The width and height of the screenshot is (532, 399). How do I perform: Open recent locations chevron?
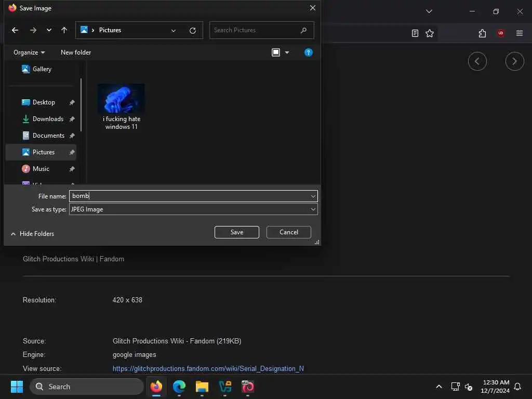(49, 30)
